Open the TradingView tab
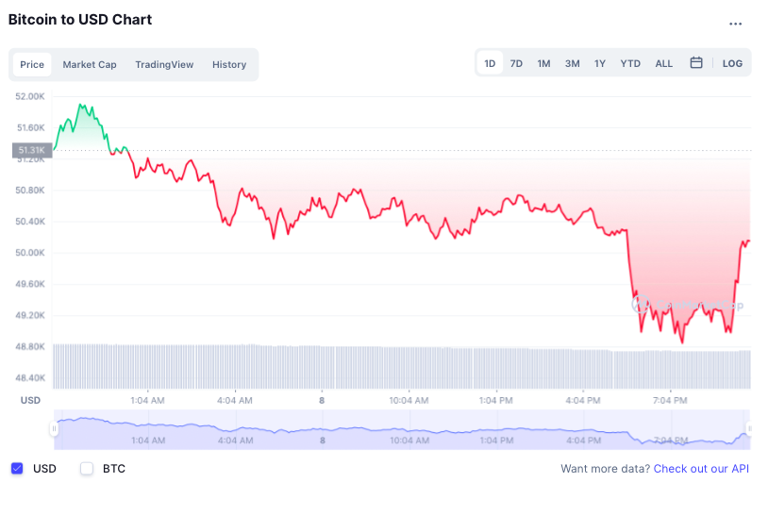The image size is (768, 532). (x=164, y=64)
